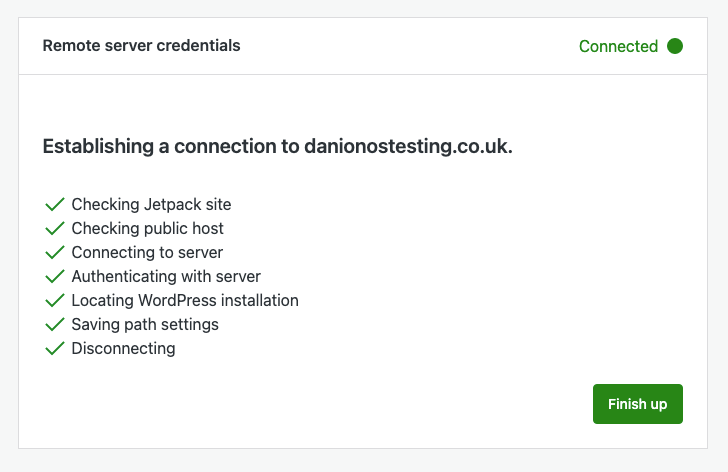Select the Authenticating with server text
Image resolution: width=728 pixels, height=472 pixels.
[x=166, y=276]
